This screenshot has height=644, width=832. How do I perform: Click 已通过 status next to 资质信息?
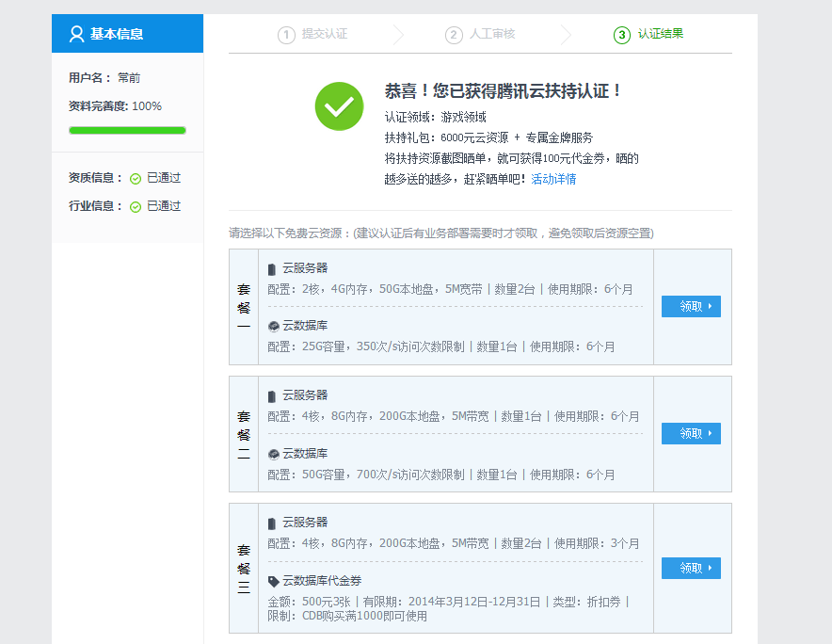tap(164, 178)
